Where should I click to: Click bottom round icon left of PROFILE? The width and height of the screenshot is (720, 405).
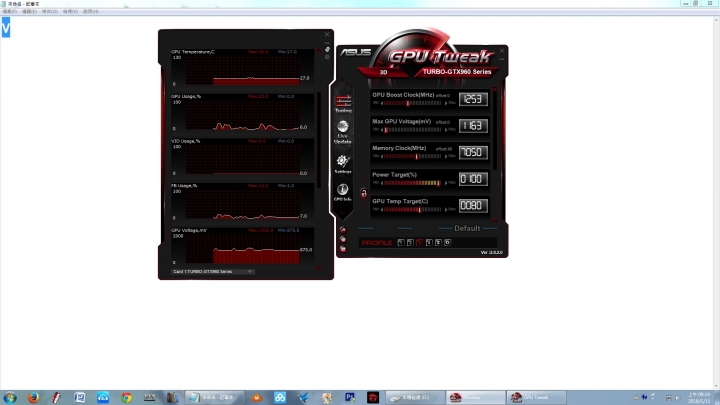point(343,249)
